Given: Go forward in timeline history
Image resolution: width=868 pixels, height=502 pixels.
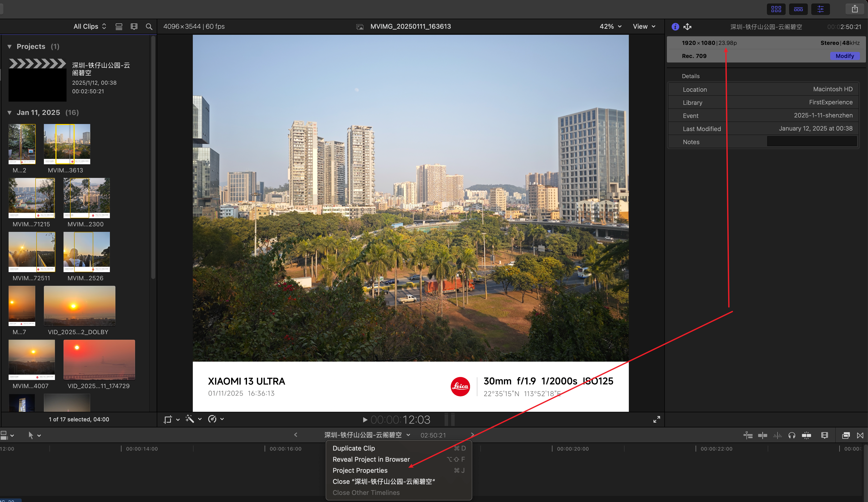Looking at the screenshot, I should 472,435.
